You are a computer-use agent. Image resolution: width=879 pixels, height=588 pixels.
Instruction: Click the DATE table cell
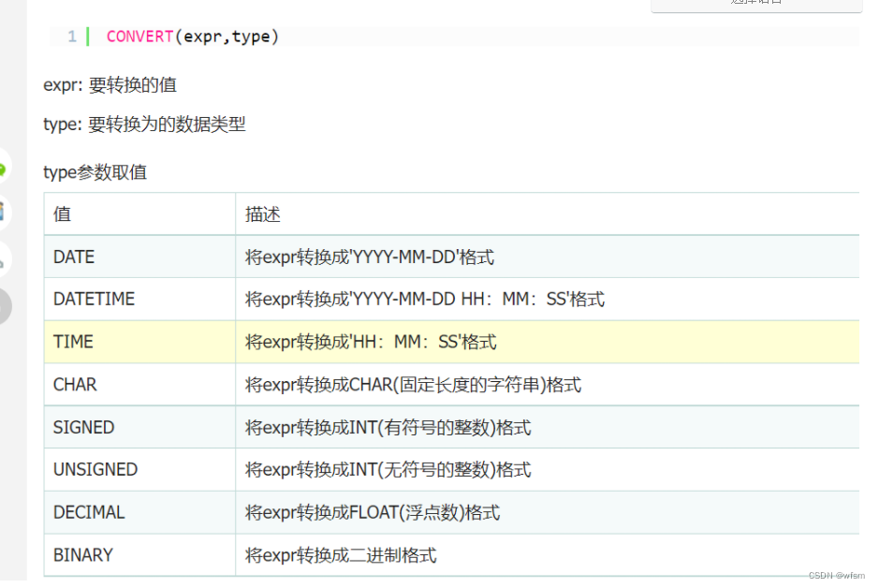(x=139, y=257)
